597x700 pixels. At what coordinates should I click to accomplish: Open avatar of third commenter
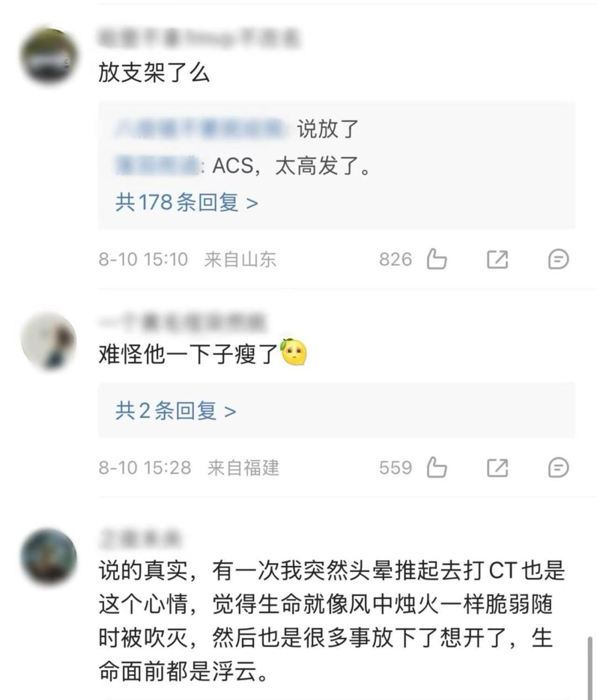(49, 556)
